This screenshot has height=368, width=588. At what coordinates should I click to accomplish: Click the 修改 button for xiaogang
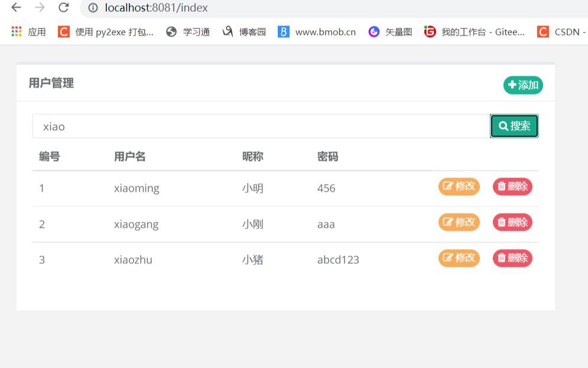[459, 222]
